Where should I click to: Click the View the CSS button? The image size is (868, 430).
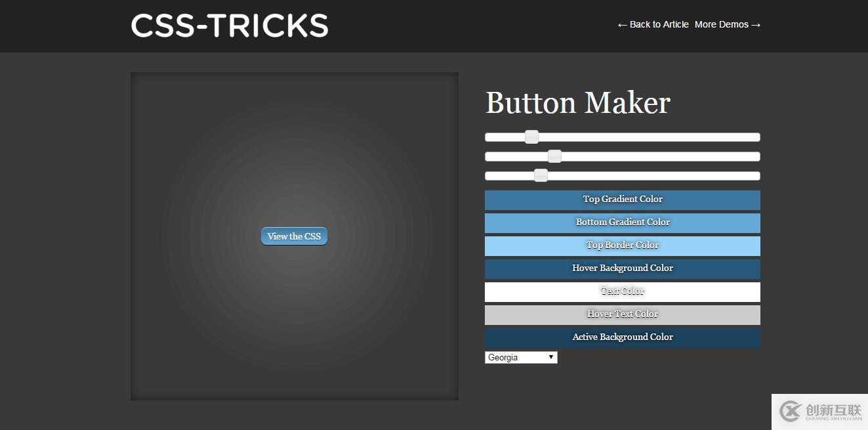tap(294, 236)
